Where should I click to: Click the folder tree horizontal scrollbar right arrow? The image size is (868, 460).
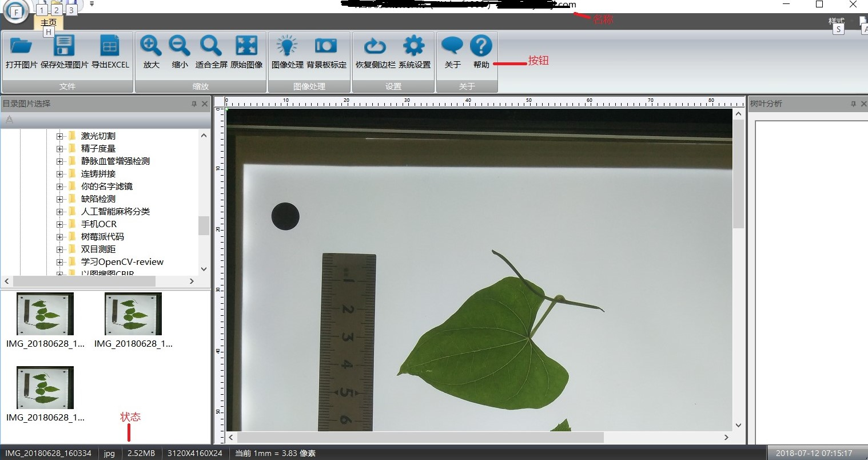[192, 281]
